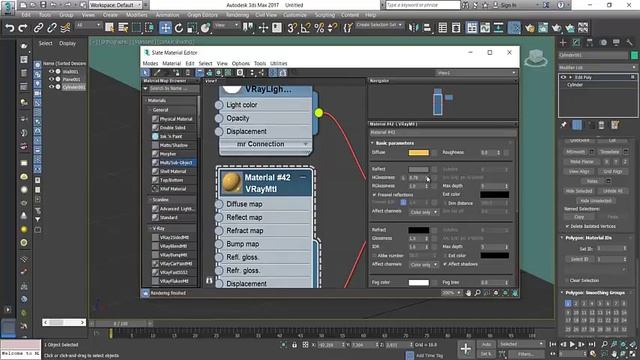Viewport: 640px width, 360px height.
Task: Uncheck Fresnel reflections checkbox
Action: pyautogui.click(x=374, y=195)
